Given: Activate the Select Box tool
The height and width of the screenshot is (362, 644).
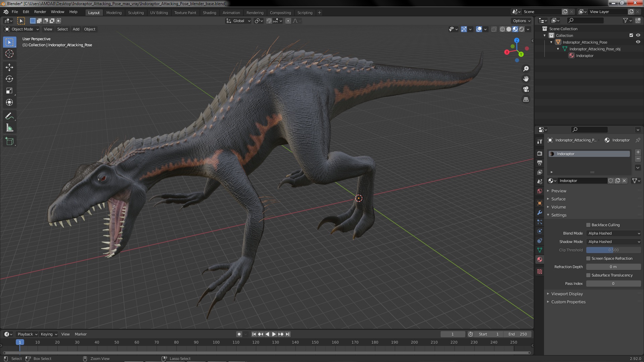Looking at the screenshot, I should (x=9, y=42).
